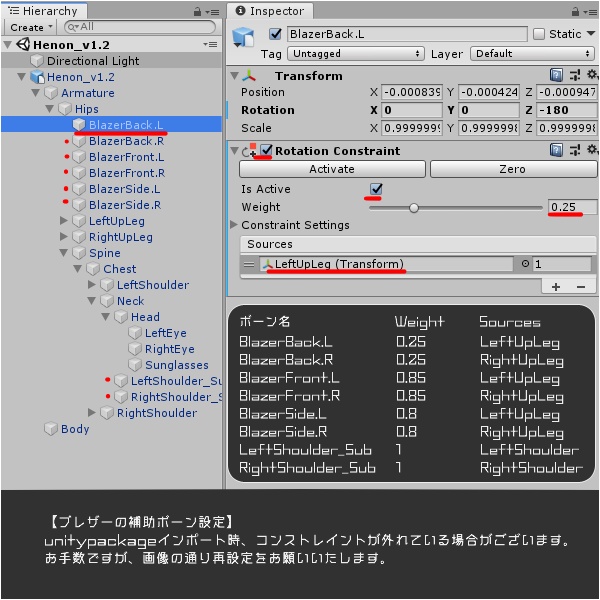This screenshot has height=600, width=600.
Task: Expand Constraint Settings foldout
Action: (x=234, y=225)
